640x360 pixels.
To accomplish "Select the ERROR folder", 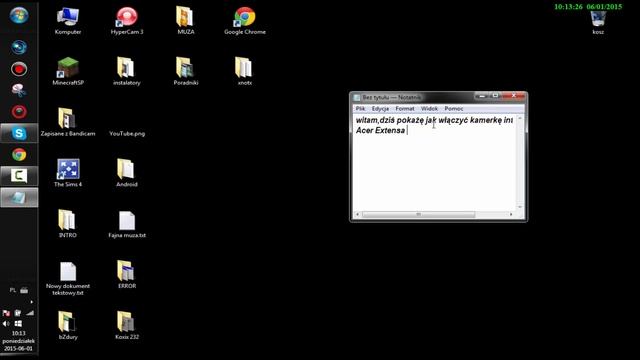I will [127, 275].
